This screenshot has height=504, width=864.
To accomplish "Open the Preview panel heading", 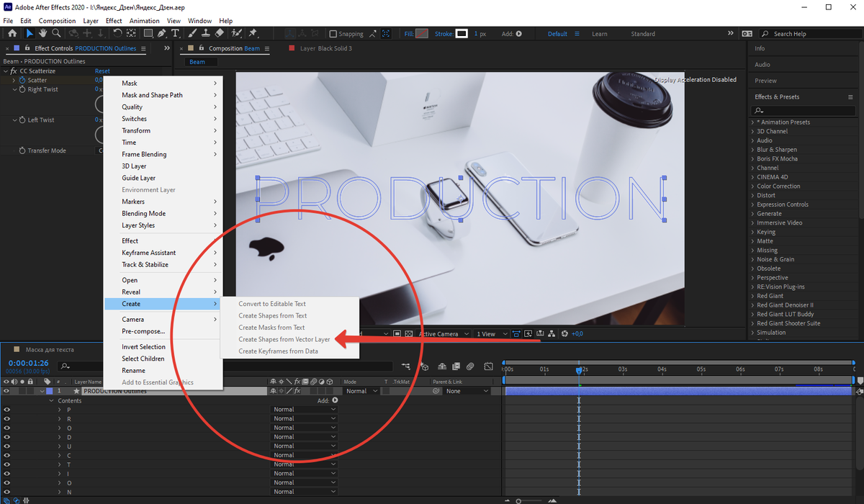I will click(x=766, y=81).
